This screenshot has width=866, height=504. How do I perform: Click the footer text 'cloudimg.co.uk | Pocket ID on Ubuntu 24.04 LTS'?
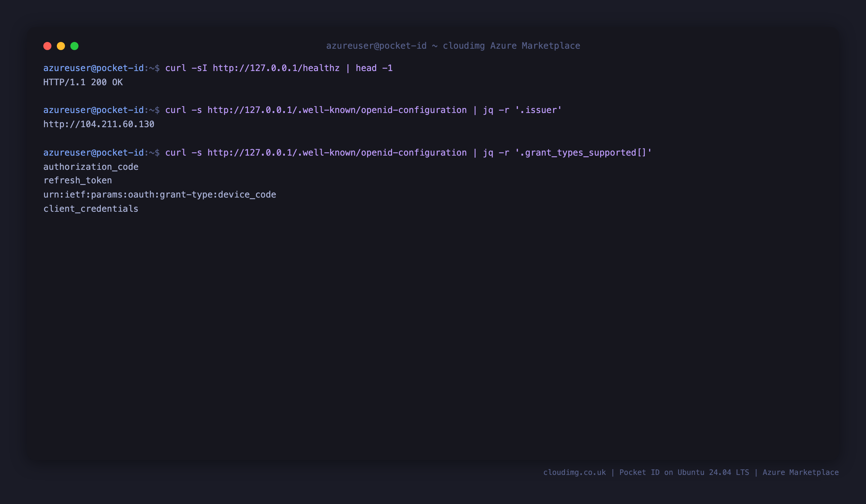point(646,473)
